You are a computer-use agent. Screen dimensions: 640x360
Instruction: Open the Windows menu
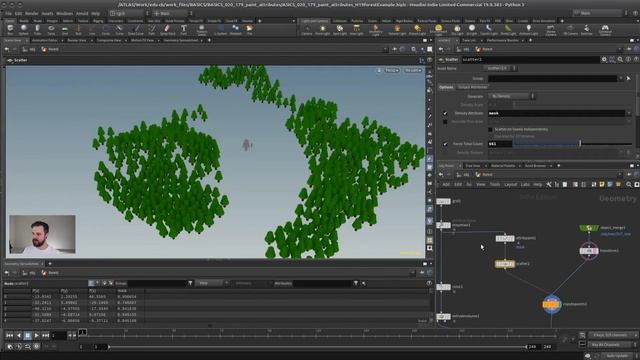(64, 13)
